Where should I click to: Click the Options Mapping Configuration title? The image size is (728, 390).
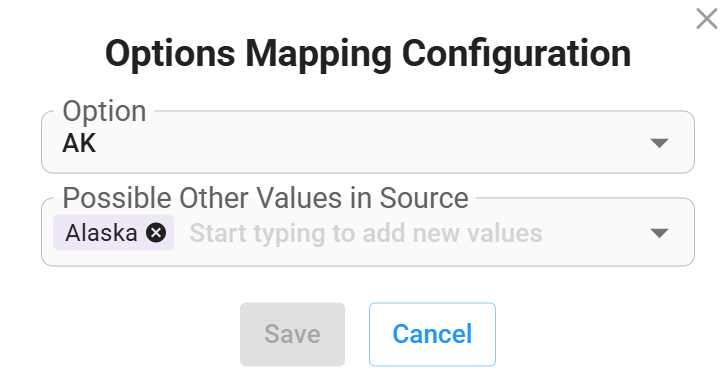pyautogui.click(x=368, y=54)
